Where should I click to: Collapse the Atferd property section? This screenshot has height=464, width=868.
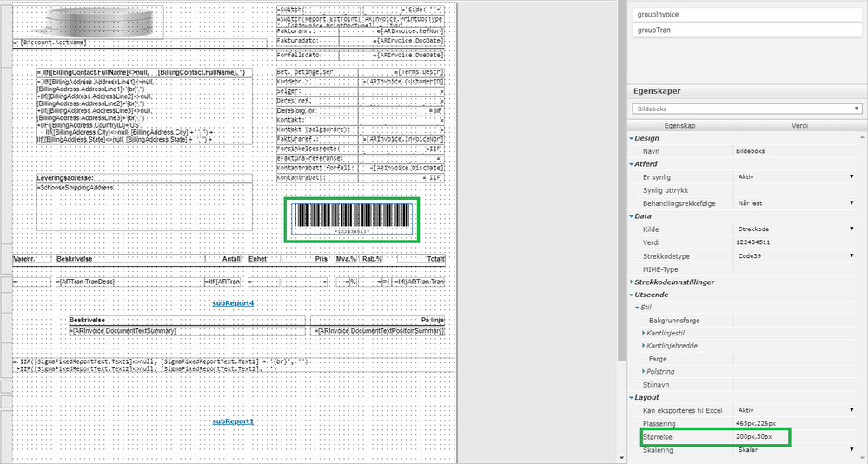[631, 164]
